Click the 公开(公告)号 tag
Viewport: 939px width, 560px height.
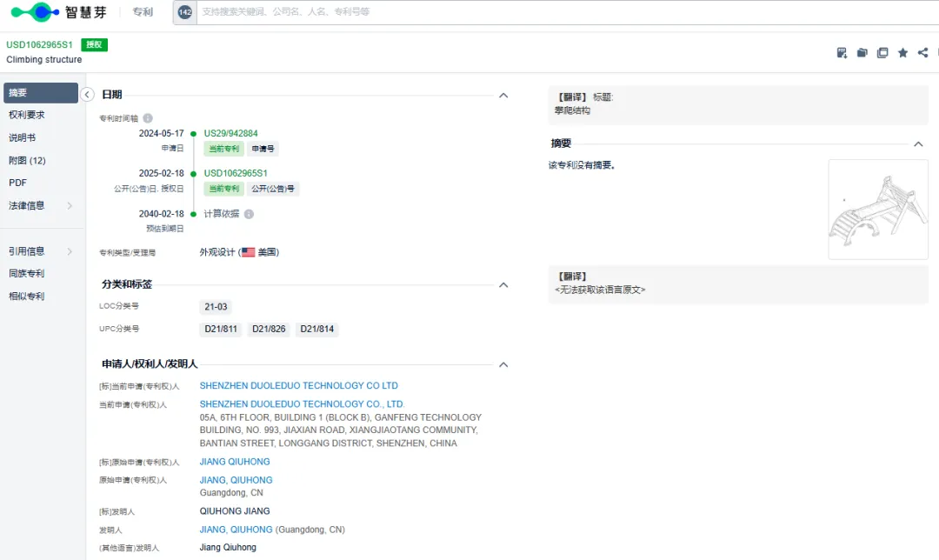(x=273, y=189)
